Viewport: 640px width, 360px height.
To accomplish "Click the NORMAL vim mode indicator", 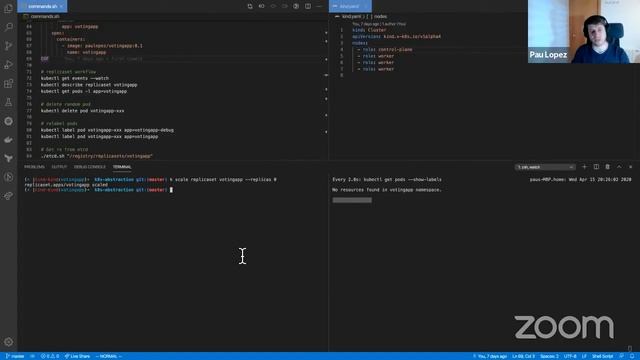I will [109, 356].
